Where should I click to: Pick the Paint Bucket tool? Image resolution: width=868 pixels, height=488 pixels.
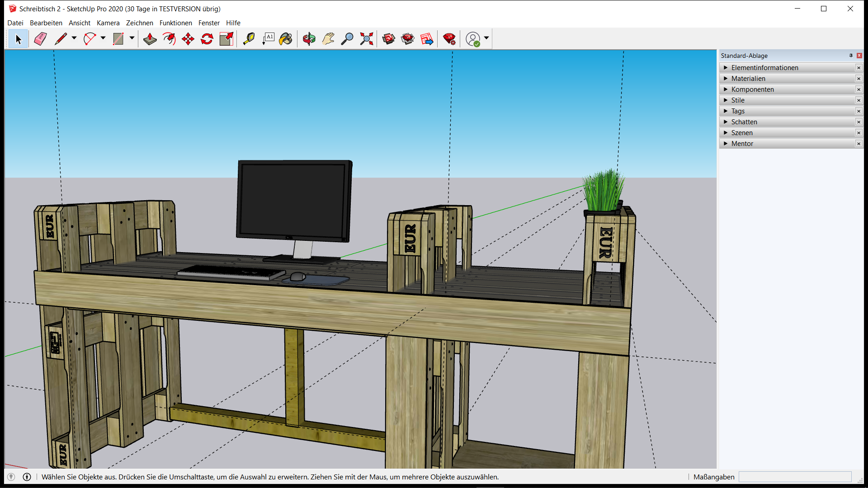(286, 39)
